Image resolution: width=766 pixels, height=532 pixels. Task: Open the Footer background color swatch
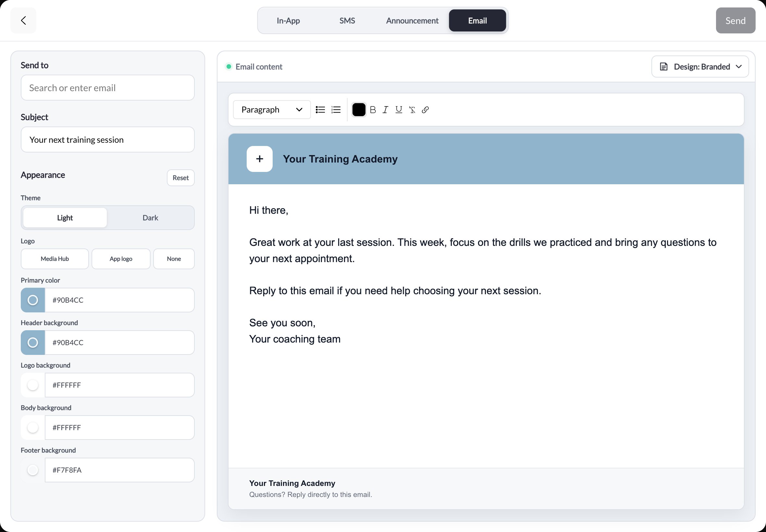33,470
